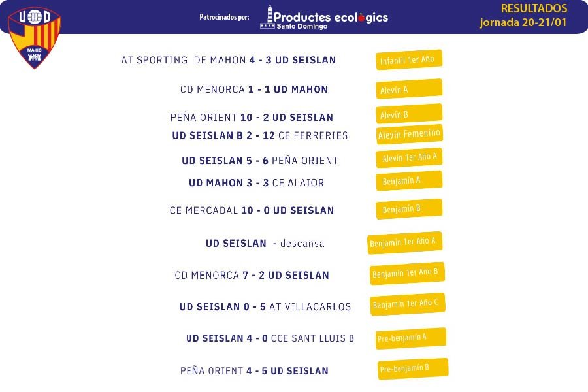The width and height of the screenshot is (588, 392).
Task: Click the RESULTADOS heading text
Action: 534,8
